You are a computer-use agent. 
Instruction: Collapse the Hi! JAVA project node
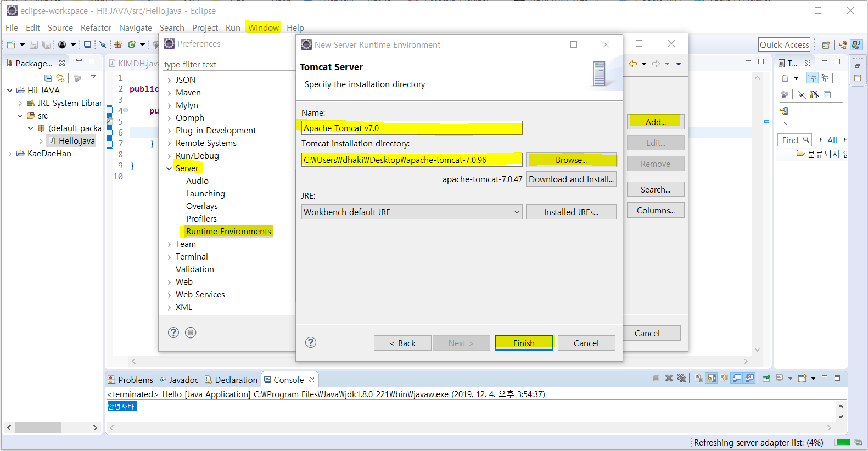pyautogui.click(x=9, y=90)
